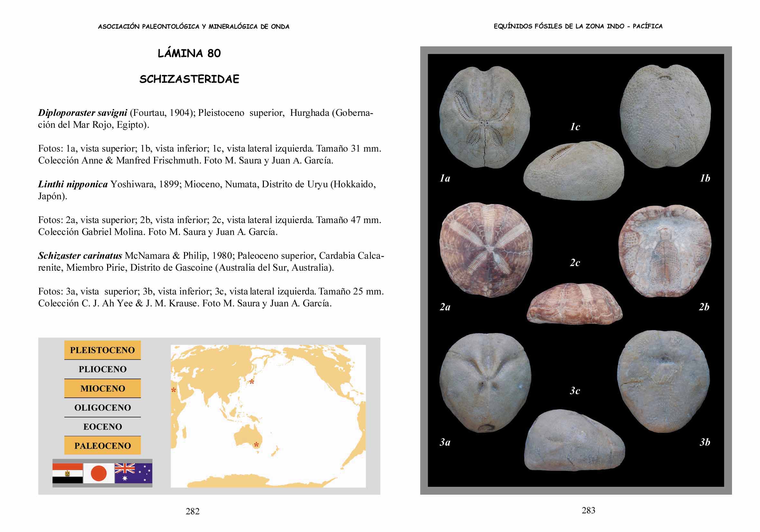Viewport: 760px width, 532px height.
Task: Click the Japan flag icon
Action: pyautogui.click(x=99, y=473)
